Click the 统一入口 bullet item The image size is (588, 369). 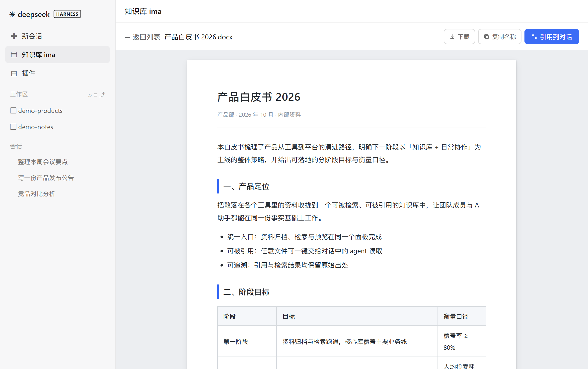(304, 237)
